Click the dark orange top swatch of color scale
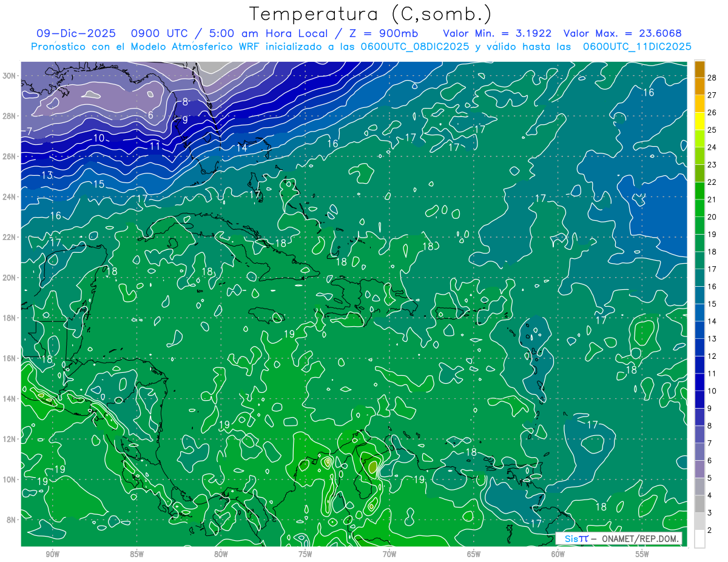The height and width of the screenshot is (562, 728). [x=699, y=70]
